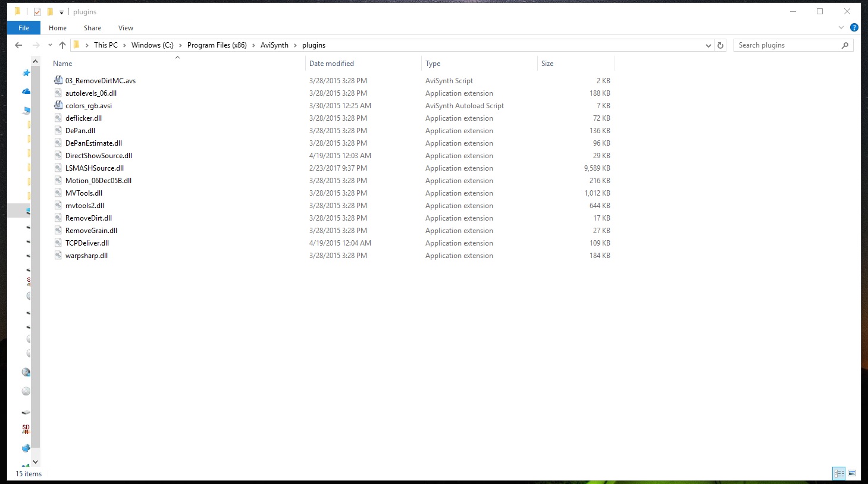Viewport: 868px width, 484px height.
Task: Click the folder icon in the address bar
Action: pyautogui.click(x=76, y=45)
